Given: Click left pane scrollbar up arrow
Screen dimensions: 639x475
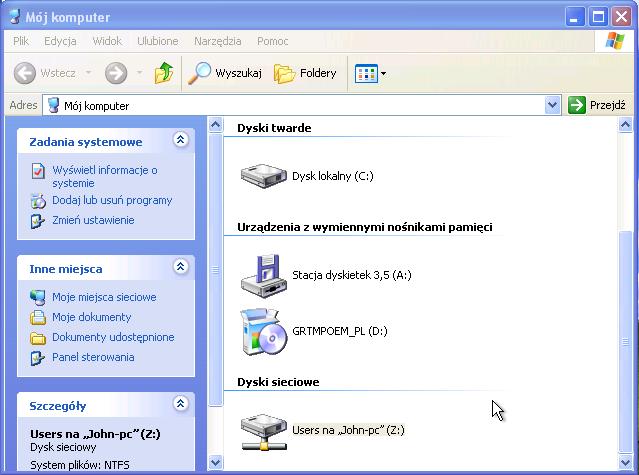Looking at the screenshot, I should (216, 124).
